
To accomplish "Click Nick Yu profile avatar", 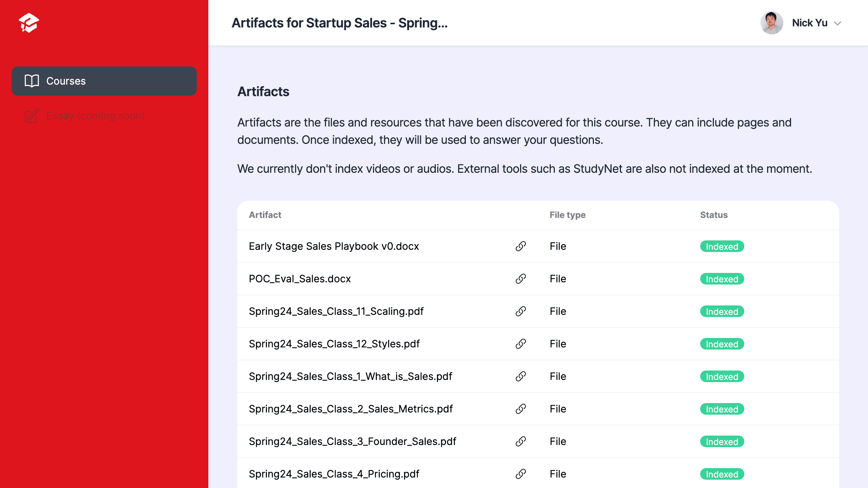I will coord(771,23).
